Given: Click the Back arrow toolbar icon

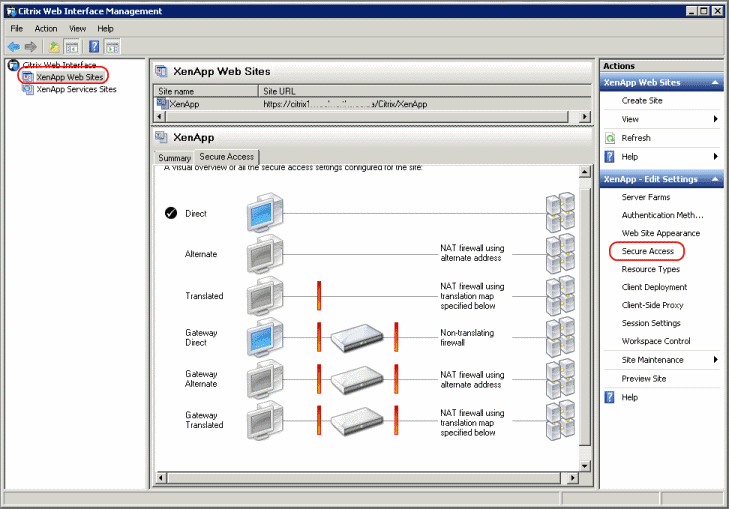Looking at the screenshot, I should (x=13, y=46).
